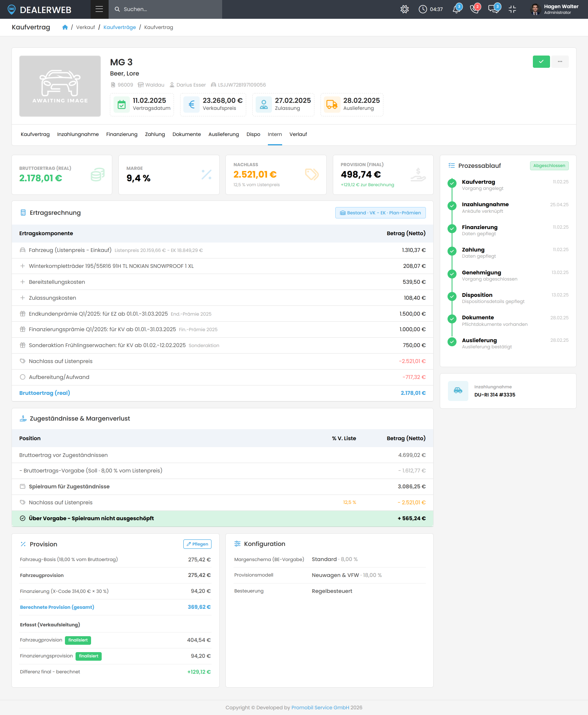The image size is (588, 715).
Task: Click the Bruttoertrag coins icon
Action: point(98,175)
